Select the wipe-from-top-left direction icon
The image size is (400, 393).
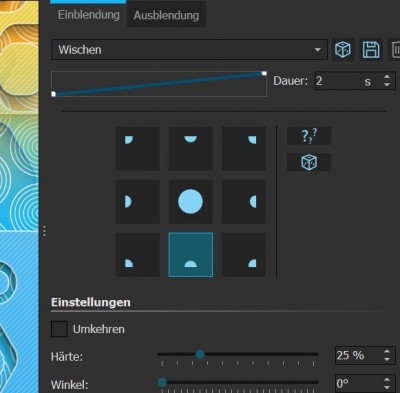pos(138,149)
